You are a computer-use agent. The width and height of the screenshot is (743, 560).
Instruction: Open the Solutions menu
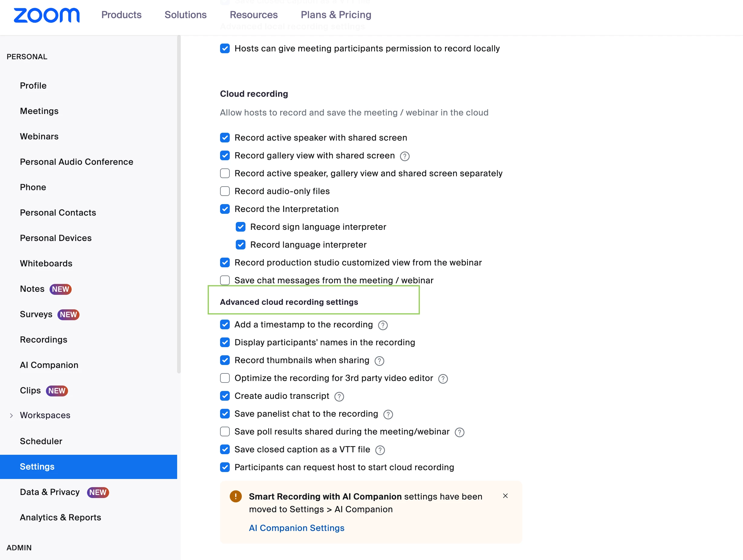pos(185,15)
